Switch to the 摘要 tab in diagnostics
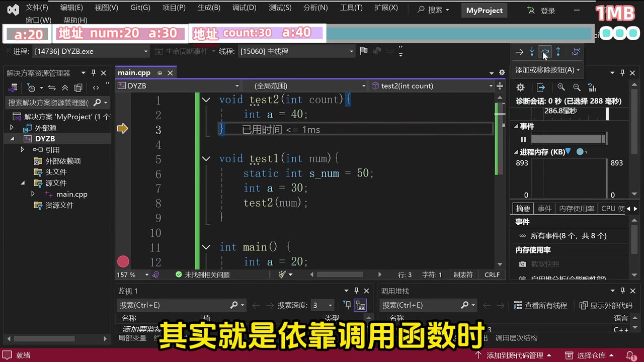Screen dimensions: 644x362 523,208
